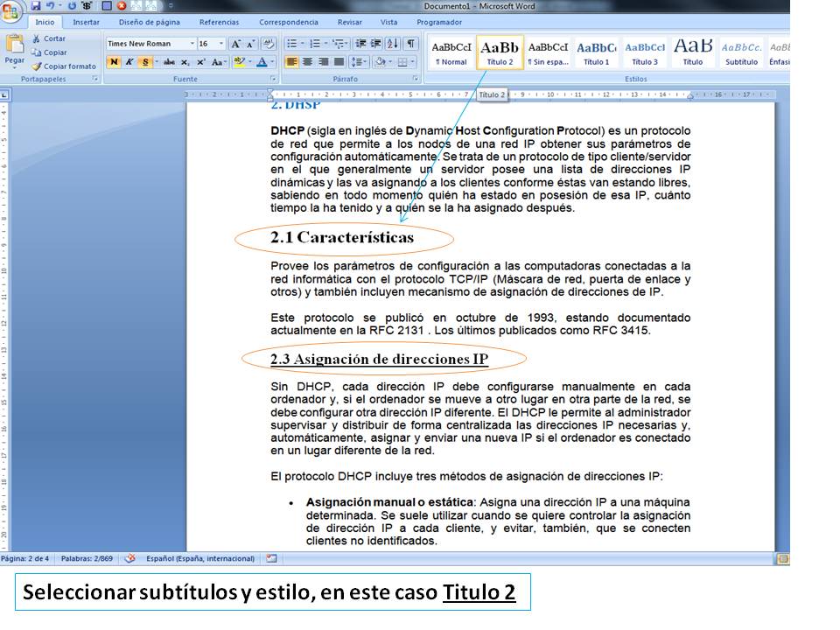Open the line spacing menu

357,62
